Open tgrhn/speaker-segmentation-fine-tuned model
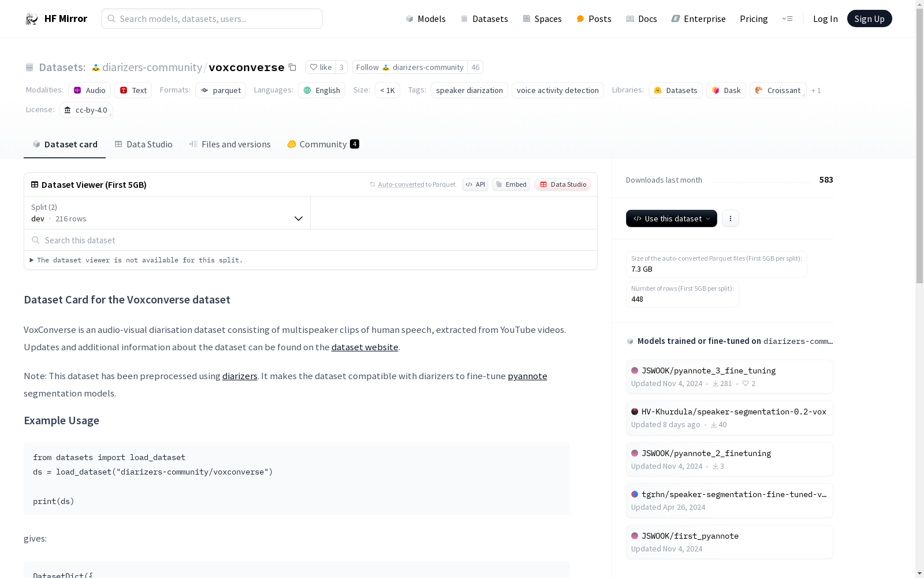 click(729, 501)
